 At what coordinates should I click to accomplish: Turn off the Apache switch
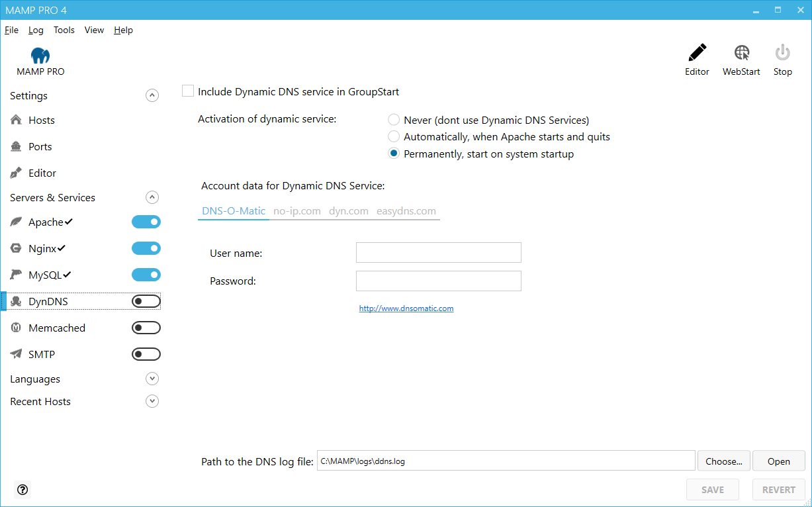point(146,222)
